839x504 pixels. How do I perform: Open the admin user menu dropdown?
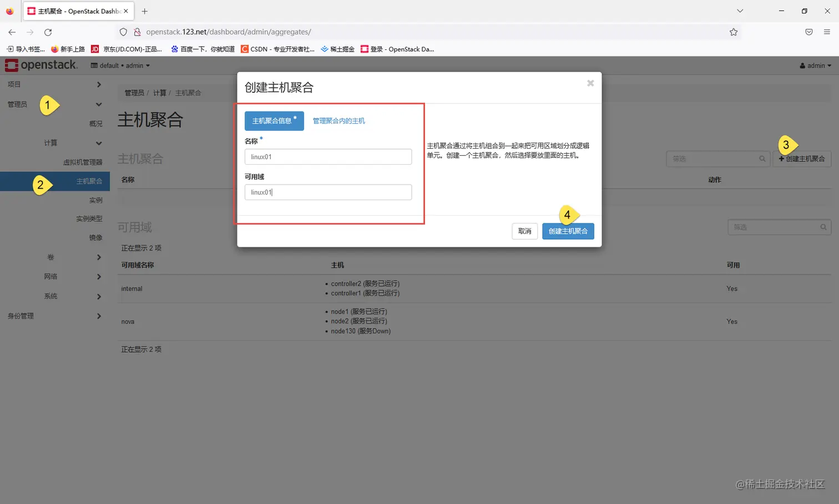click(816, 65)
